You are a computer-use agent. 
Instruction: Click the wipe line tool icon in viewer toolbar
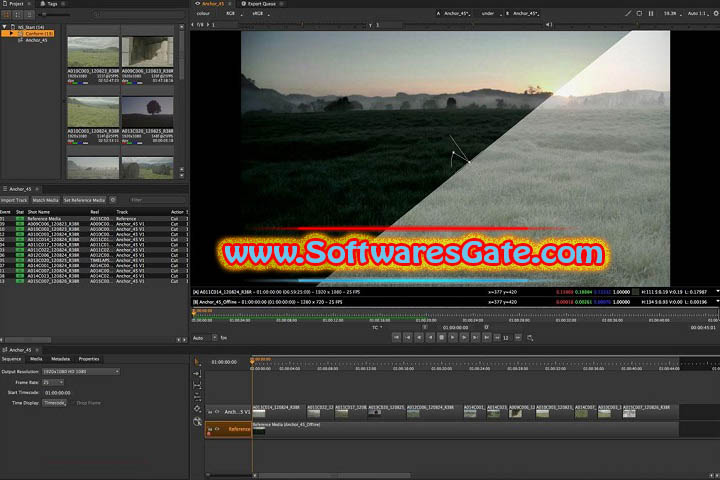coord(628,14)
